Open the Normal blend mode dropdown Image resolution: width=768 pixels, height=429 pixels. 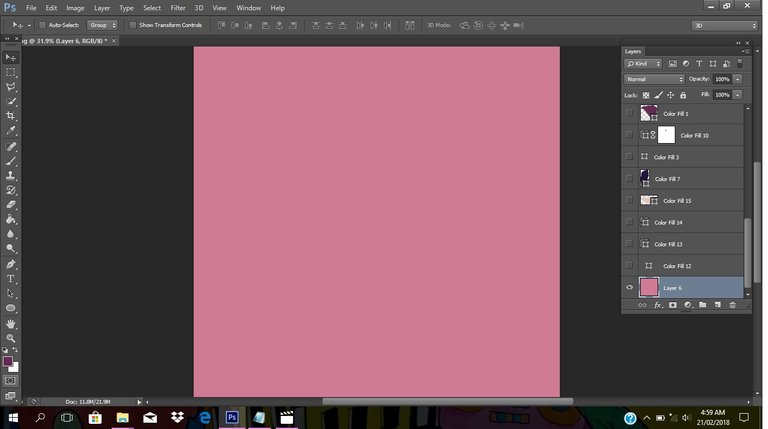tap(654, 79)
